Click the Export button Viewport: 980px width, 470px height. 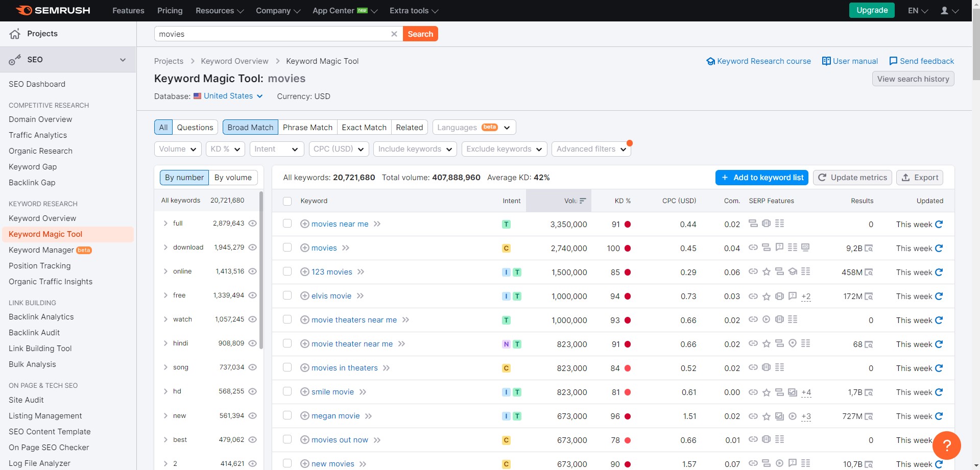(x=920, y=178)
